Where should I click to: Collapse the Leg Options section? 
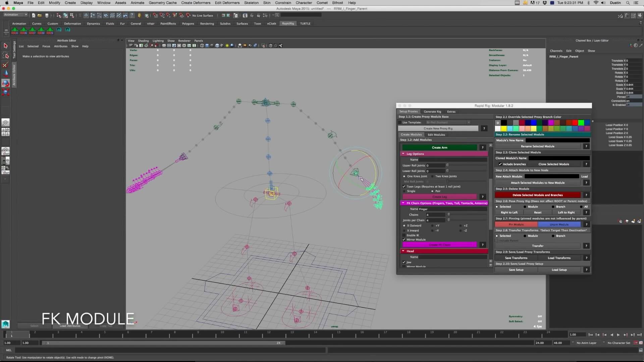click(x=403, y=154)
